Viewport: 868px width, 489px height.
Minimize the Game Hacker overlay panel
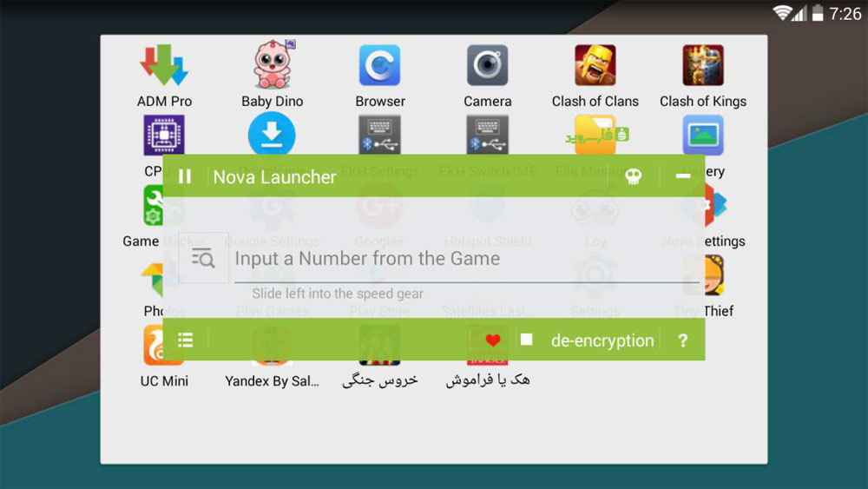(682, 176)
